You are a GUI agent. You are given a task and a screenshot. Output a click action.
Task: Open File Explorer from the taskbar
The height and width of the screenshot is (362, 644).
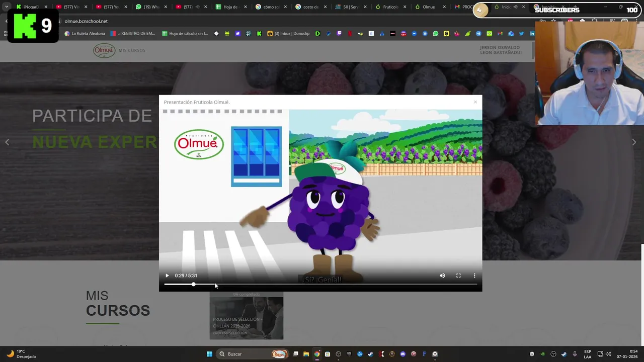306,354
